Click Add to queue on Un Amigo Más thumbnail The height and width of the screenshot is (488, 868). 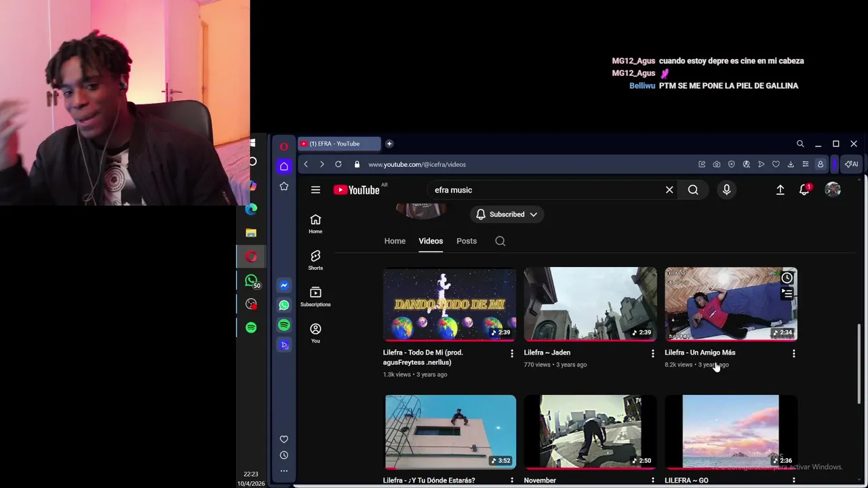pyautogui.click(x=787, y=293)
